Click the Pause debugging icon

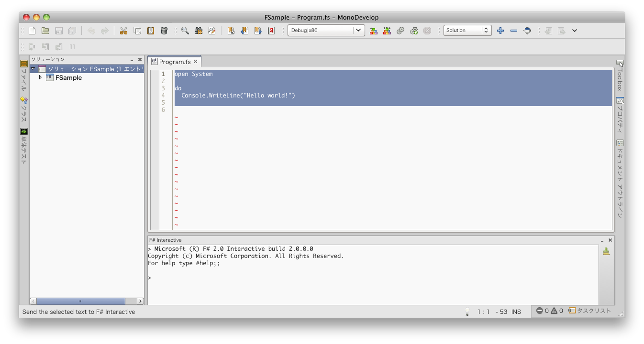click(x=72, y=47)
